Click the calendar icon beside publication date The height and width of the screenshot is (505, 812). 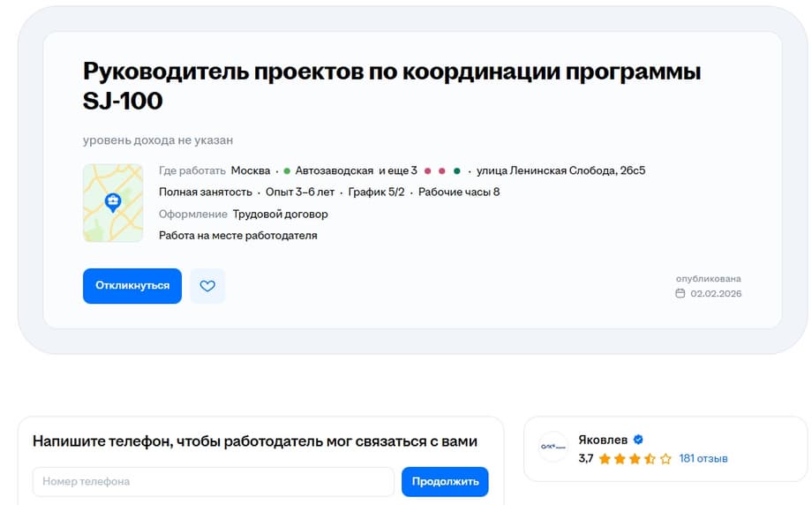[680, 293]
